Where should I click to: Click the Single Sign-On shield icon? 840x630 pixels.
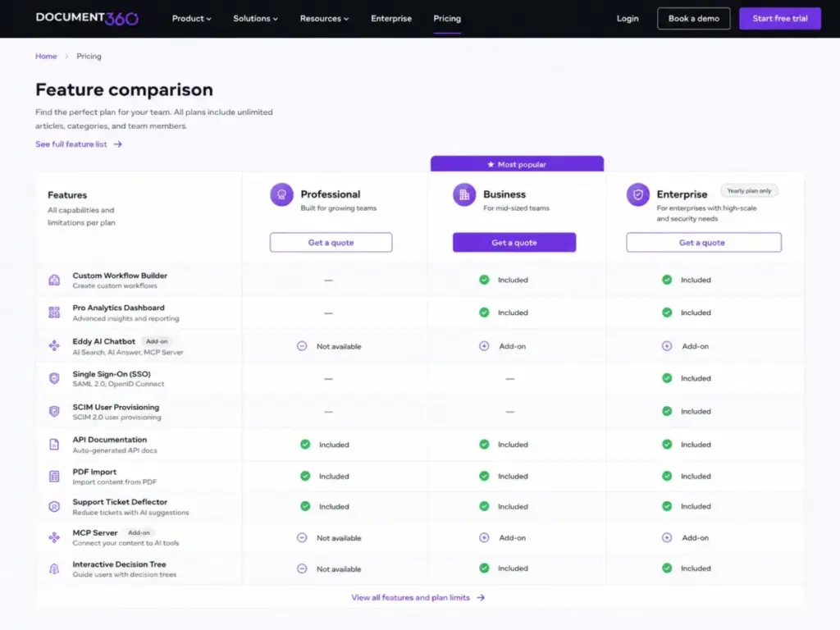coord(54,378)
